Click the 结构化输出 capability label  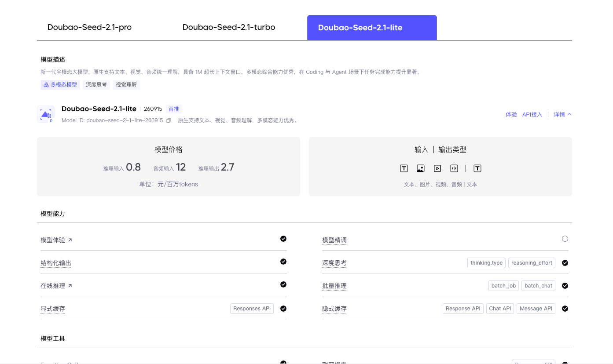(x=56, y=263)
